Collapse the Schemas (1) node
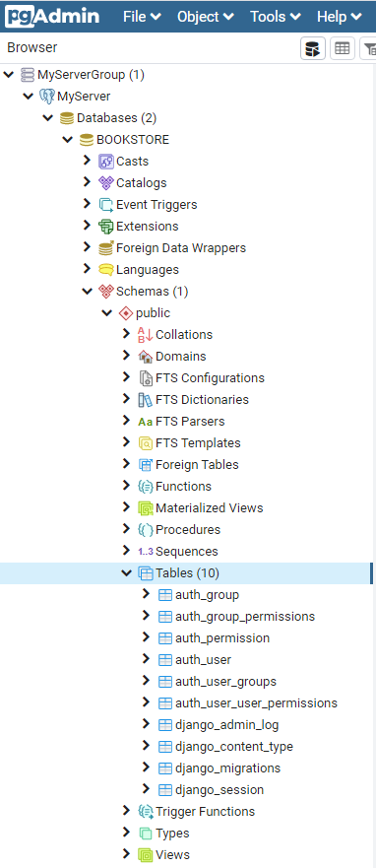Image resolution: width=376 pixels, height=868 pixels. click(x=87, y=291)
